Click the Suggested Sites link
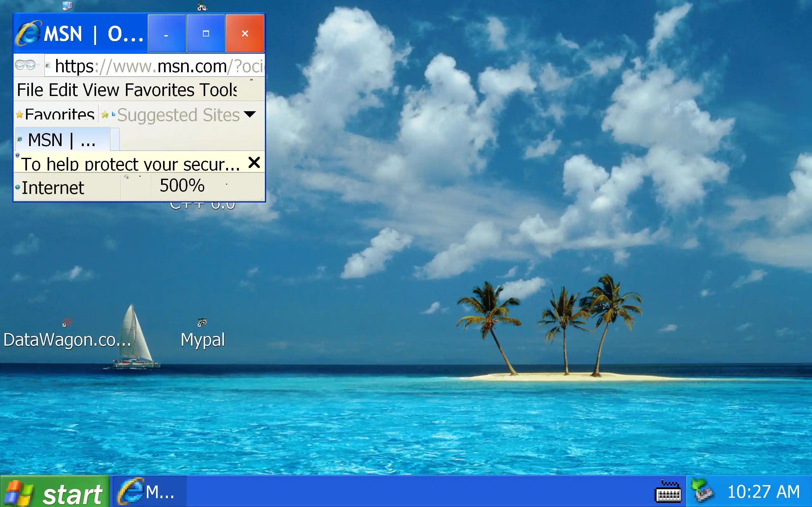Screen dimensions: 812x507 178,115
